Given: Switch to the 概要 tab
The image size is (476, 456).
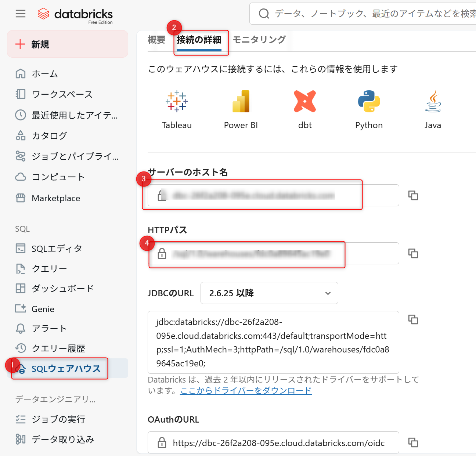Looking at the screenshot, I should (156, 40).
